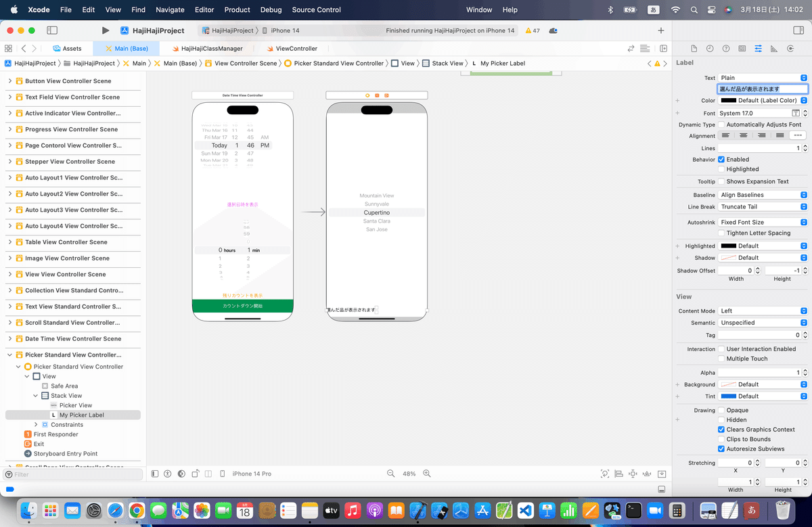The width and height of the screenshot is (812, 527).
Task: Open the Semantic Unspecified dropdown
Action: click(x=763, y=323)
